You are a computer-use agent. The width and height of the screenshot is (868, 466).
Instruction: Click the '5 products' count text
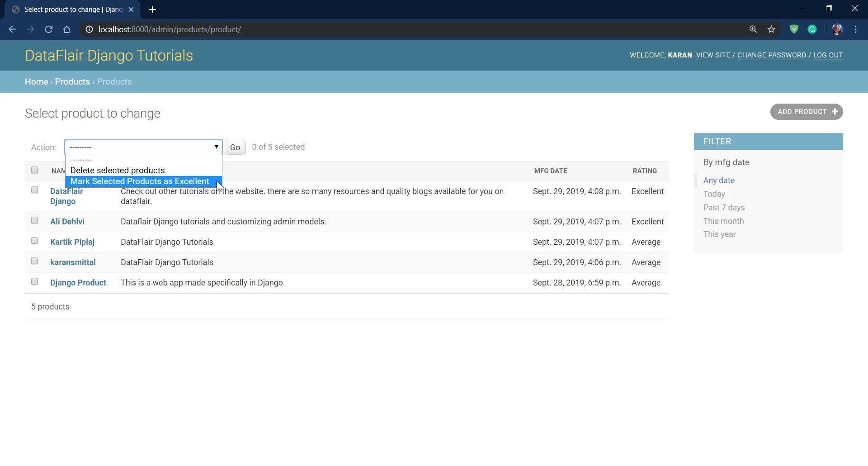pyautogui.click(x=50, y=307)
